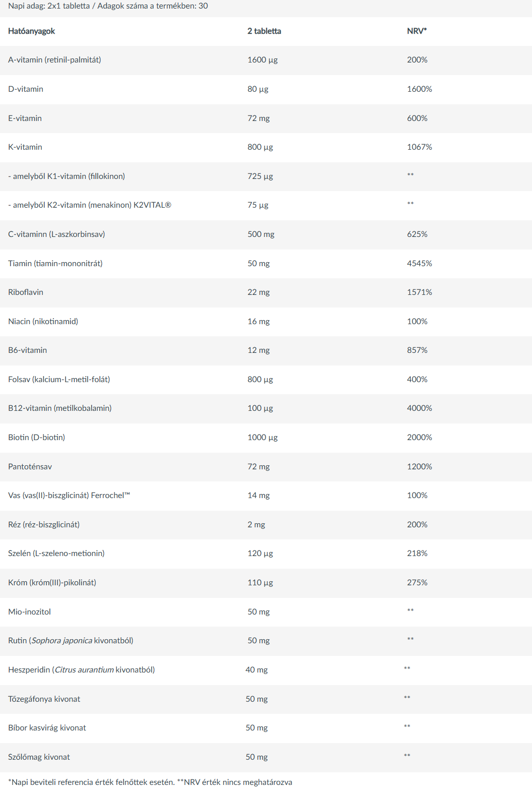Image resolution: width=532 pixels, height=793 pixels.
Task: Click the Szelén 218% value
Action: click(x=417, y=554)
